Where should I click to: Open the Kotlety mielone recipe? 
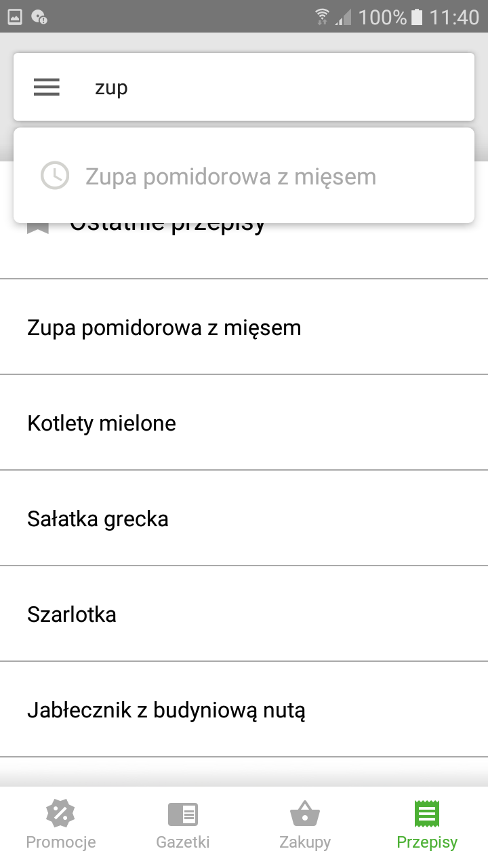102,423
